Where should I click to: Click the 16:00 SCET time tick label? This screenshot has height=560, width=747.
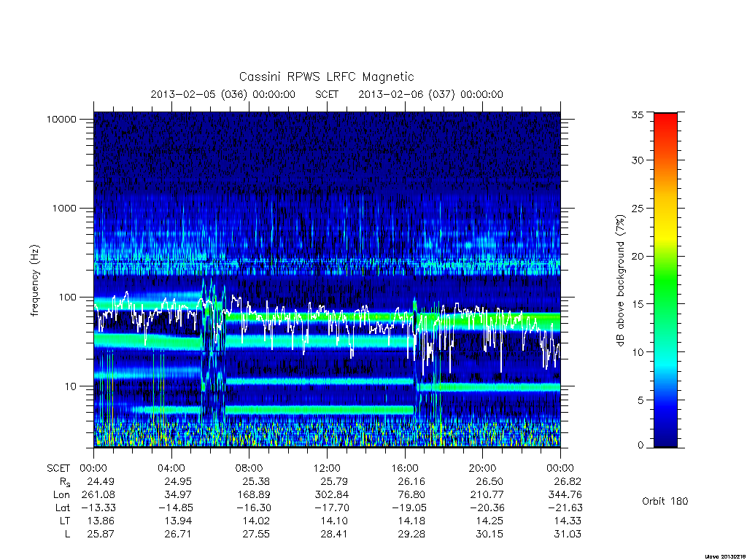point(404,468)
